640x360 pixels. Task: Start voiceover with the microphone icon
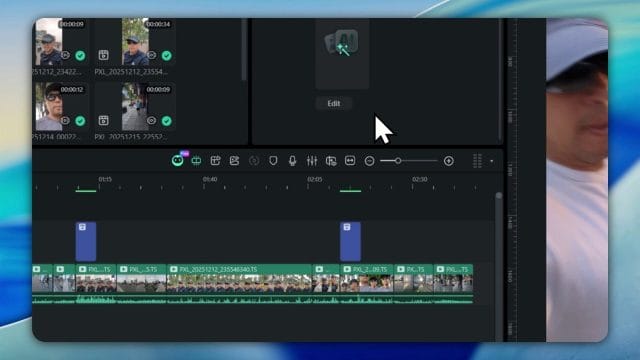(x=292, y=161)
